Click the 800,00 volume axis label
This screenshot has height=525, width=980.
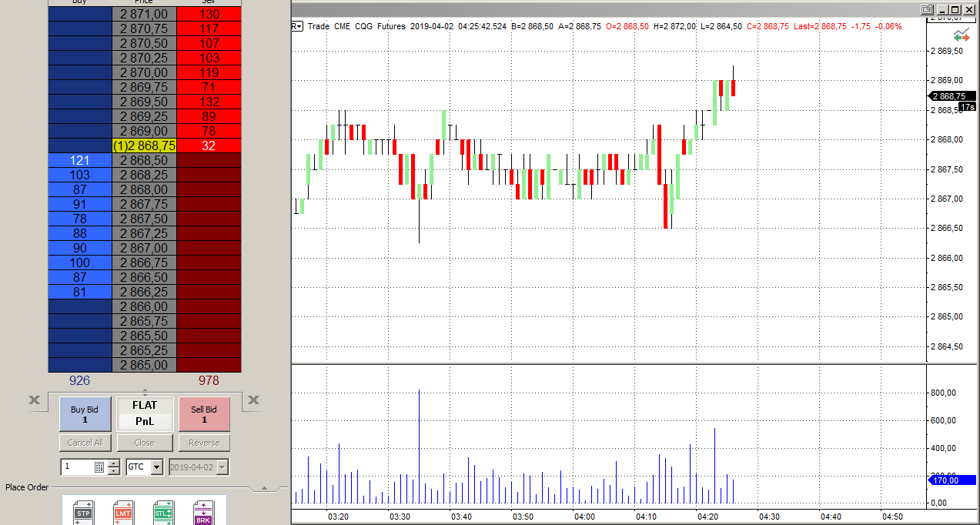point(945,392)
